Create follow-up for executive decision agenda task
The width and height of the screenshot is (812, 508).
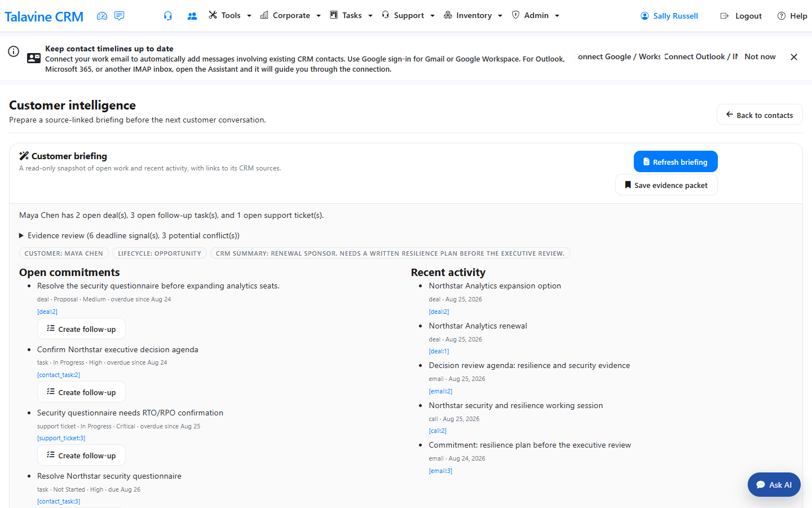point(81,392)
